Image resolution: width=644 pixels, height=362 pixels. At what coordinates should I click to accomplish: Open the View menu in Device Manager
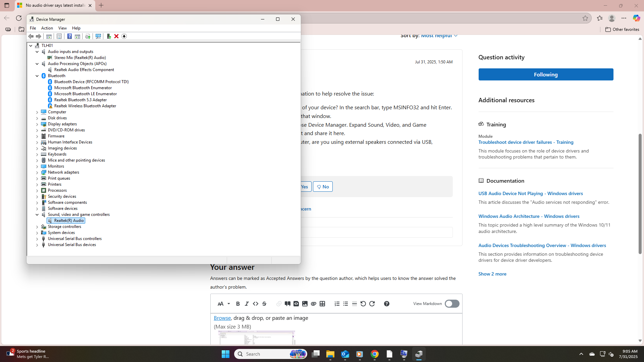(62, 28)
